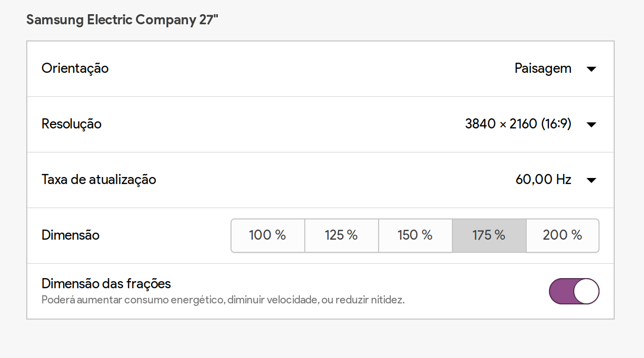Click the Samsung Electric Company 27" heading

122,20
